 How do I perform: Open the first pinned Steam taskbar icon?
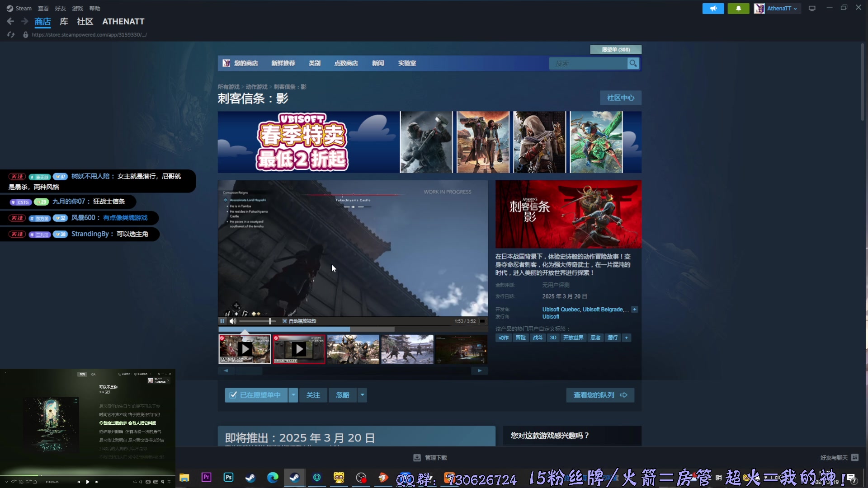tap(250, 477)
